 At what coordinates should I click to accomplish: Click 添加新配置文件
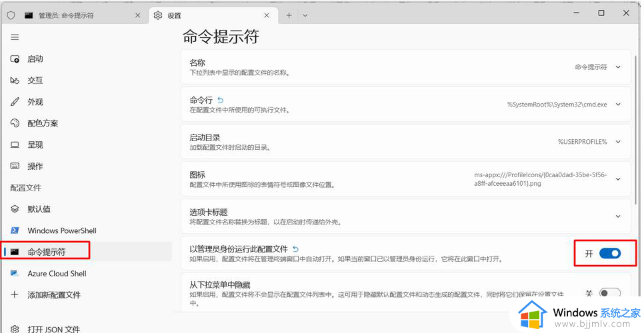pos(87,294)
